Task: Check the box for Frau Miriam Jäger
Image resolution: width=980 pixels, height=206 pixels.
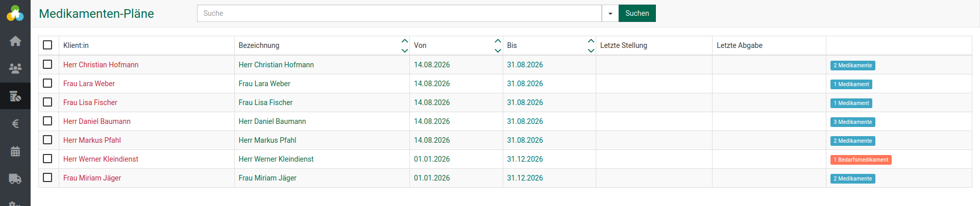Action: (47, 177)
